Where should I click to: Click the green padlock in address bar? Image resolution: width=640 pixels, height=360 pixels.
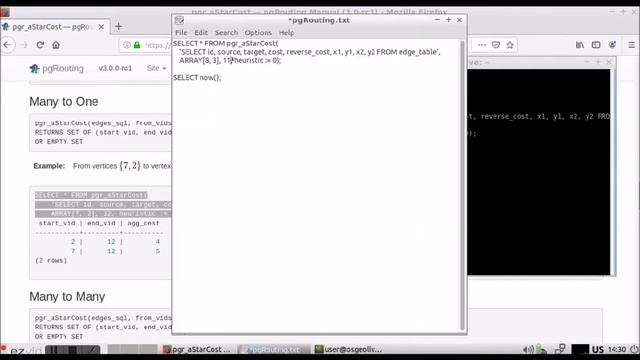[137, 45]
